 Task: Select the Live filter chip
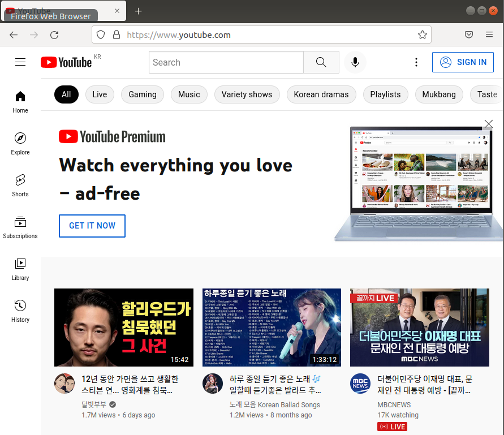tap(100, 94)
